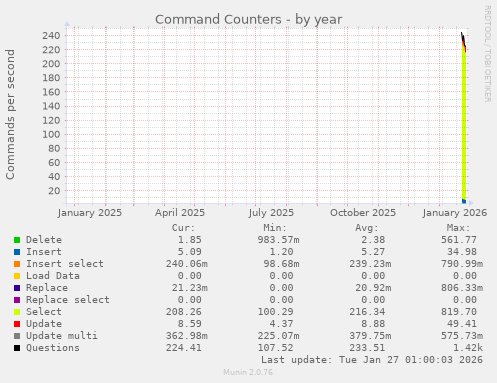
Task: Click the yellow Load Data legend swatch
Action: [17, 276]
